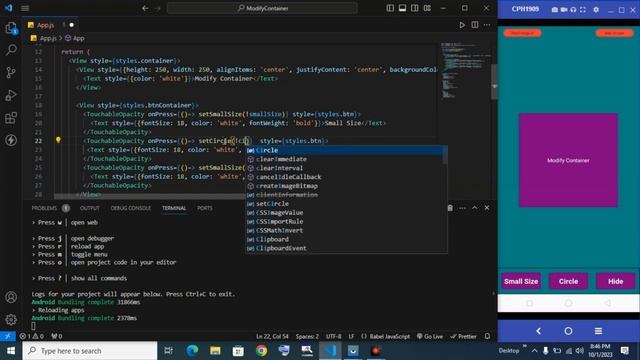Select clearImmediate suggestion
Viewport: 640px width, 360px height.
346,159
